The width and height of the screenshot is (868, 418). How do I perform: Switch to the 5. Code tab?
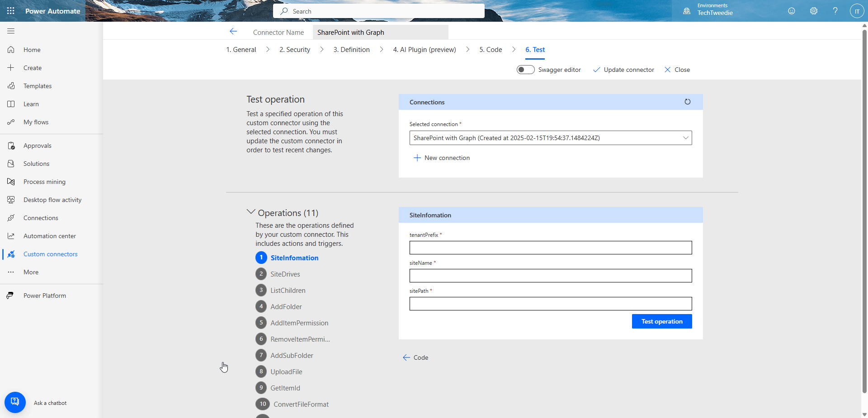click(x=491, y=50)
